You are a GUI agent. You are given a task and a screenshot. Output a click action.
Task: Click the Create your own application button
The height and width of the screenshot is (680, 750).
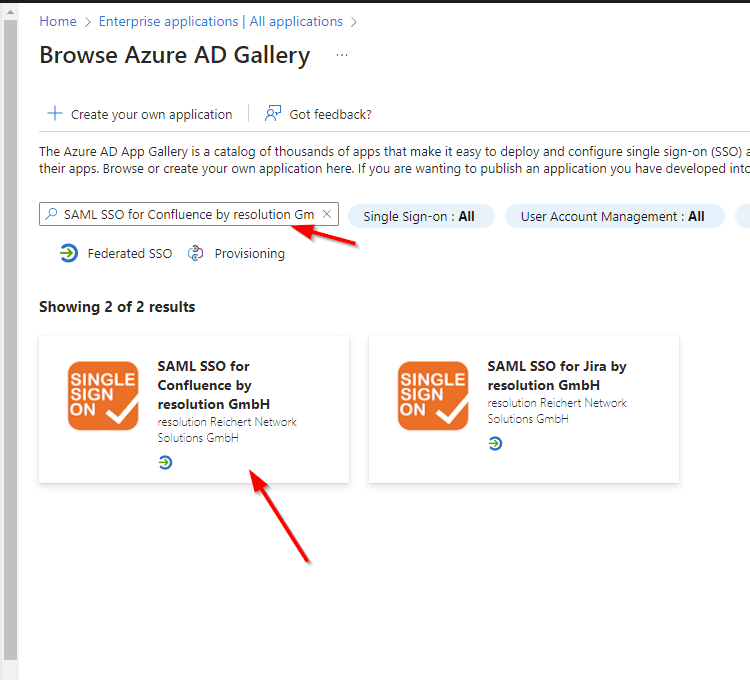(x=150, y=115)
